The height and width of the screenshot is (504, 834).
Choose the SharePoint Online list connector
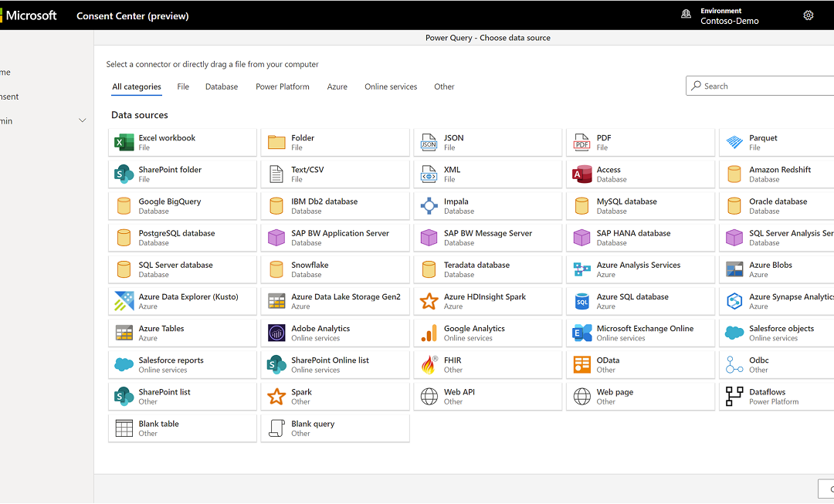click(335, 365)
